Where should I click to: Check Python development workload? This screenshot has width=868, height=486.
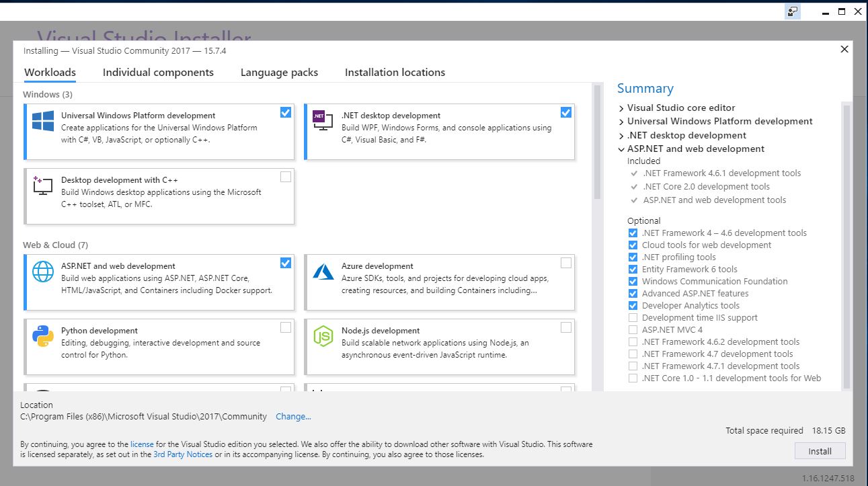tap(286, 327)
